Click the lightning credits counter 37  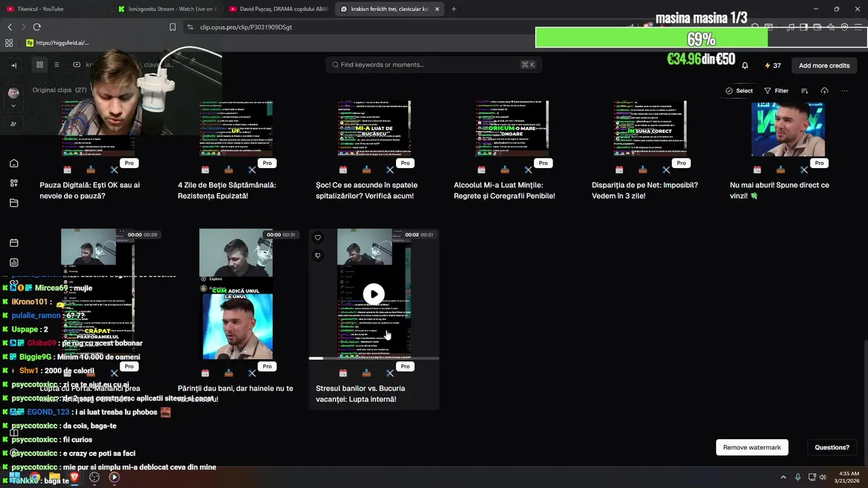(772, 66)
